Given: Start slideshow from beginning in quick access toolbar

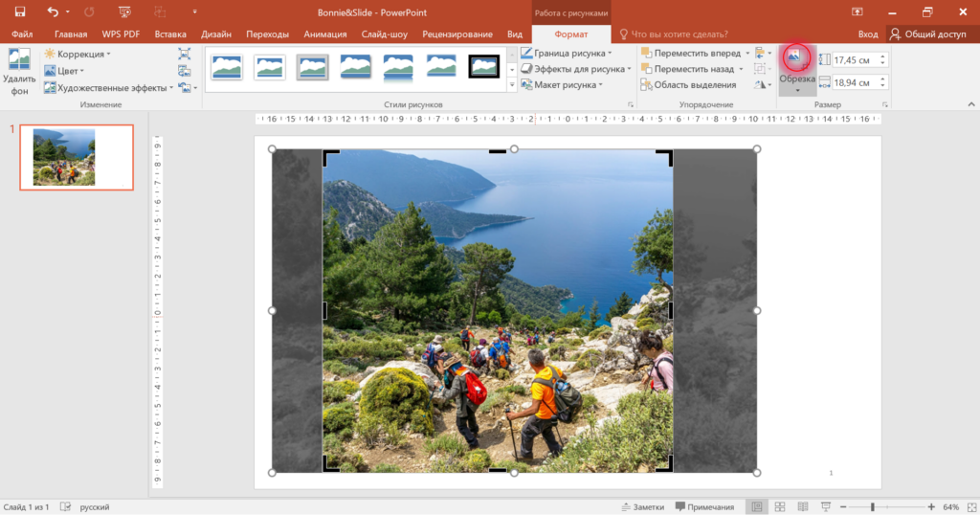Looking at the screenshot, I should click(124, 11).
